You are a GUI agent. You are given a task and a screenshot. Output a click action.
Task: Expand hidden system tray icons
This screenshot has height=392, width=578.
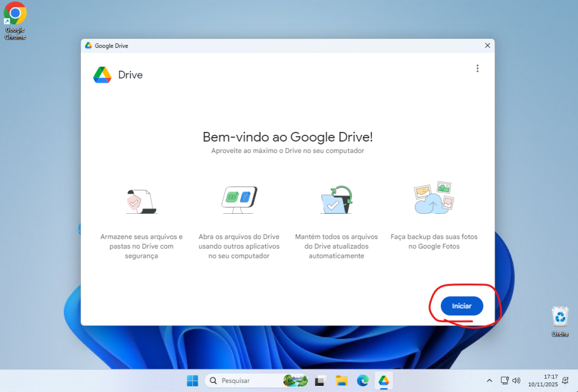(x=489, y=381)
